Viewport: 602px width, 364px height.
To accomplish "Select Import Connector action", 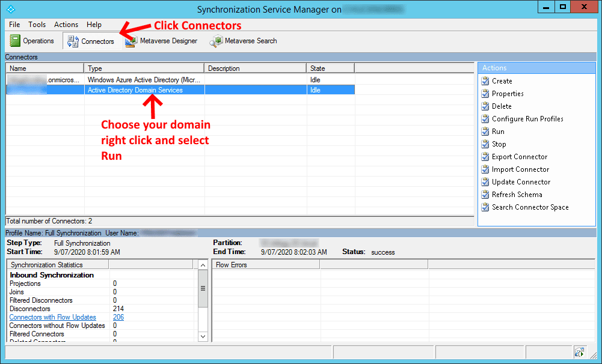I will [520, 169].
